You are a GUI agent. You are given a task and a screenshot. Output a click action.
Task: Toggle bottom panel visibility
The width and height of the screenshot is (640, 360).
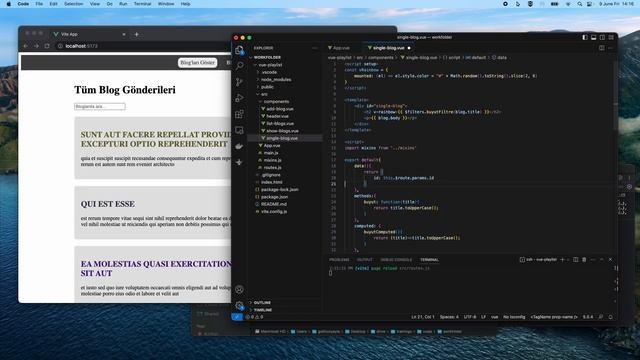coord(593,37)
